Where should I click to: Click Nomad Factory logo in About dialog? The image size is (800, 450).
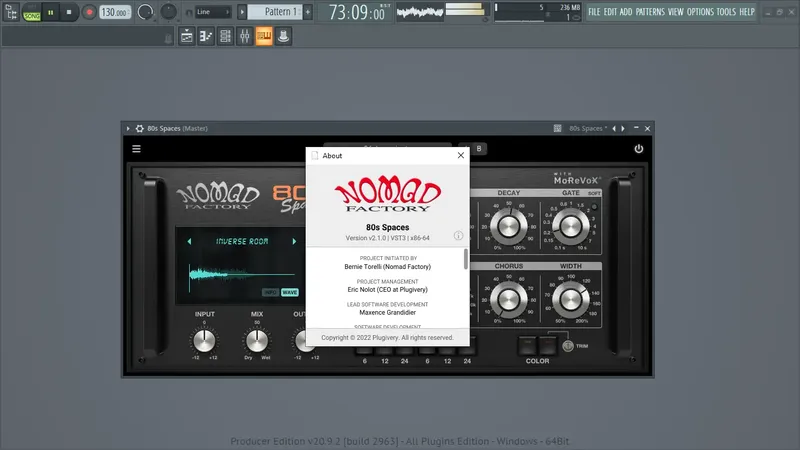coord(388,194)
